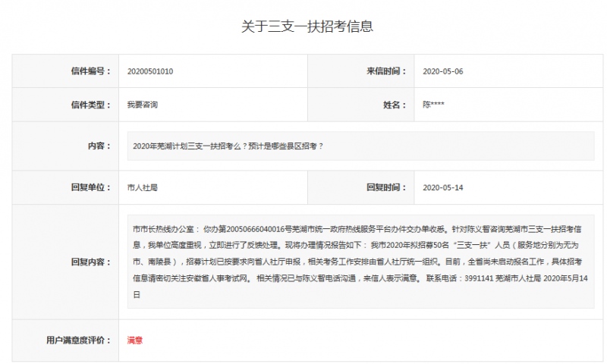Select the letter number 20200501010

tap(150, 71)
